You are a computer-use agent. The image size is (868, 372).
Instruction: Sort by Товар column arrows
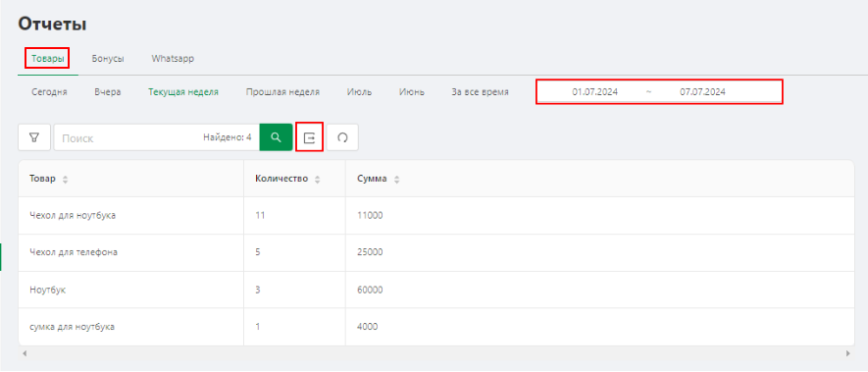point(66,180)
